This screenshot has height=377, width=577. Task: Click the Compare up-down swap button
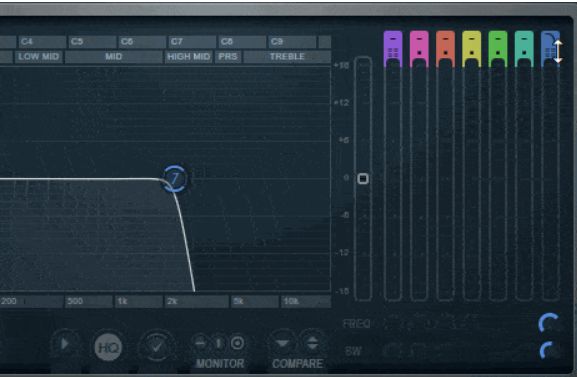[x=312, y=343]
